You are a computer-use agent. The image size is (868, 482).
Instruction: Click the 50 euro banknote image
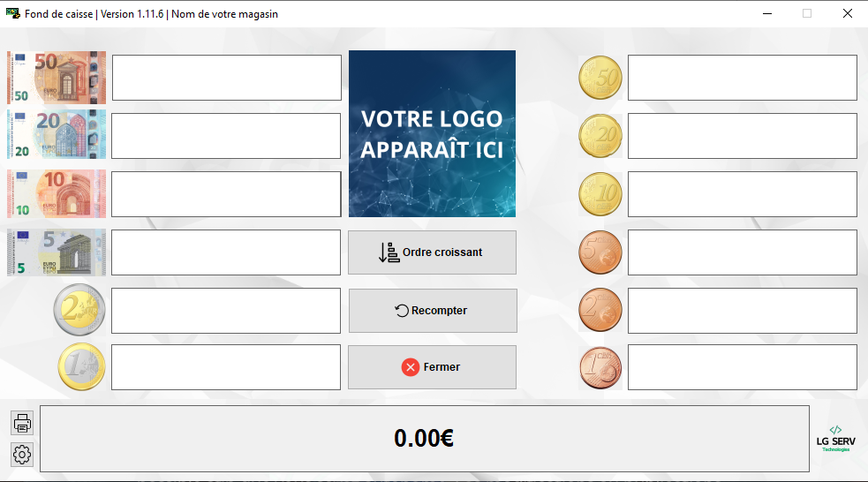coord(57,78)
